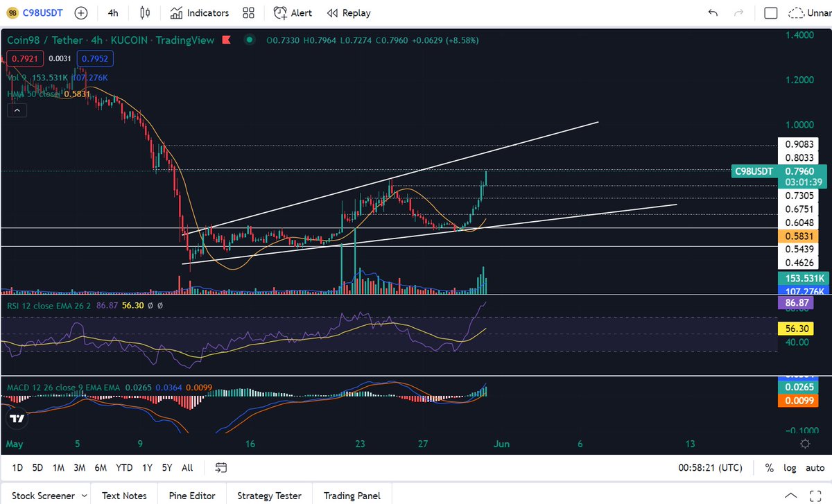Image resolution: width=832 pixels, height=504 pixels.
Task: Click the 0.8033 price level label
Action: tap(799, 157)
